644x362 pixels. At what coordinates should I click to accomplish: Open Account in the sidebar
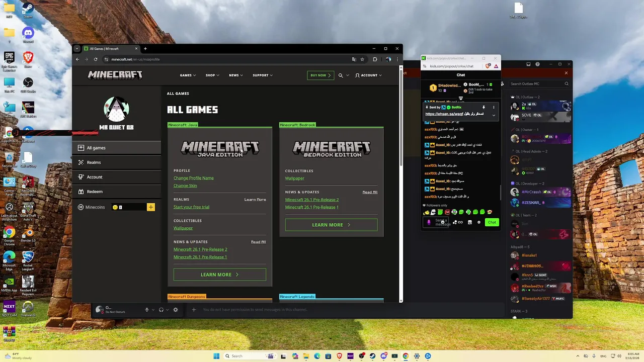(x=117, y=177)
